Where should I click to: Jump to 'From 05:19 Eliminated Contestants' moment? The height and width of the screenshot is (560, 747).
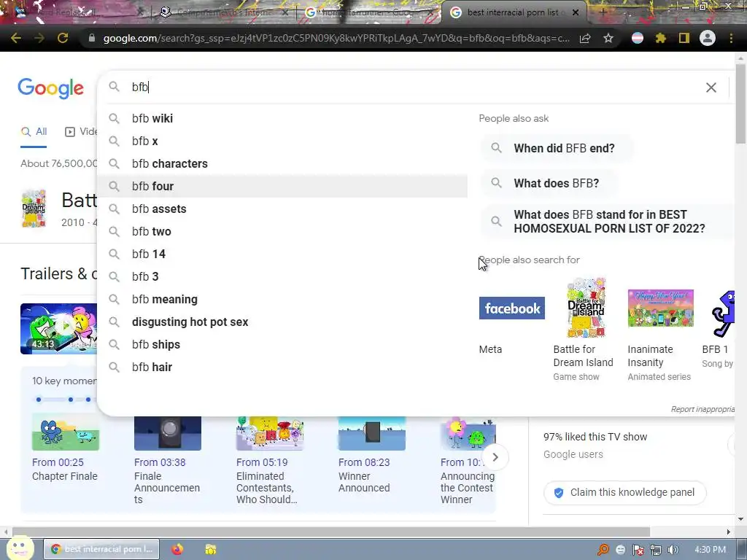point(270,459)
